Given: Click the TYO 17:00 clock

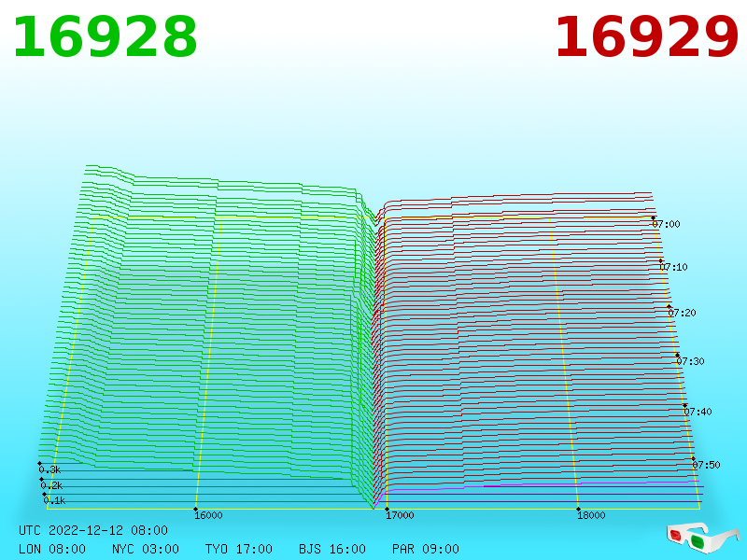Looking at the screenshot, I should tap(239, 549).
